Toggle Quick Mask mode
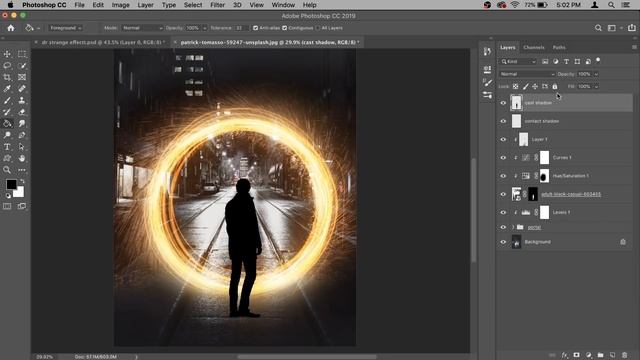The image size is (640, 360). (7, 207)
